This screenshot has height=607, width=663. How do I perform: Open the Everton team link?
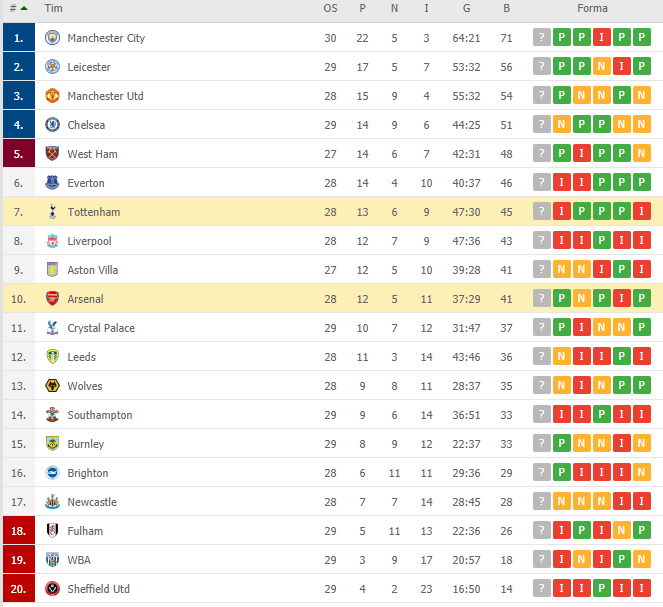coord(86,183)
